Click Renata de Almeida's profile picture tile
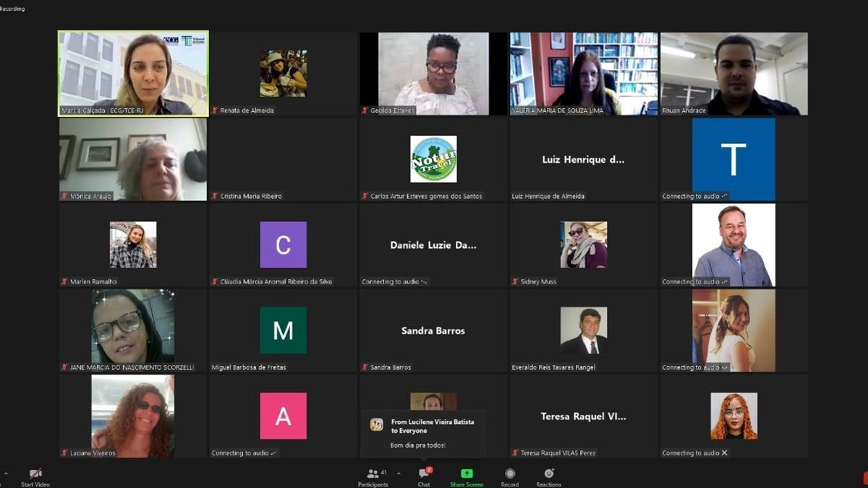This screenshot has width=868, height=488. pos(283,73)
